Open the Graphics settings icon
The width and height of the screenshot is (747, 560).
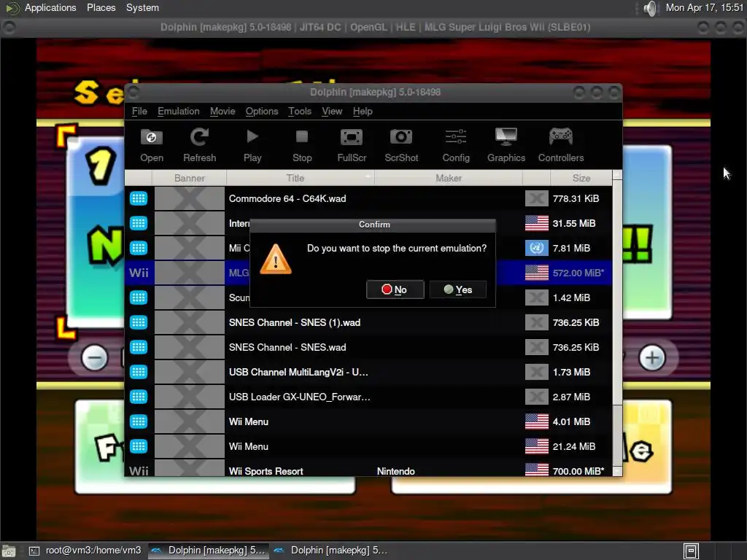point(506,145)
